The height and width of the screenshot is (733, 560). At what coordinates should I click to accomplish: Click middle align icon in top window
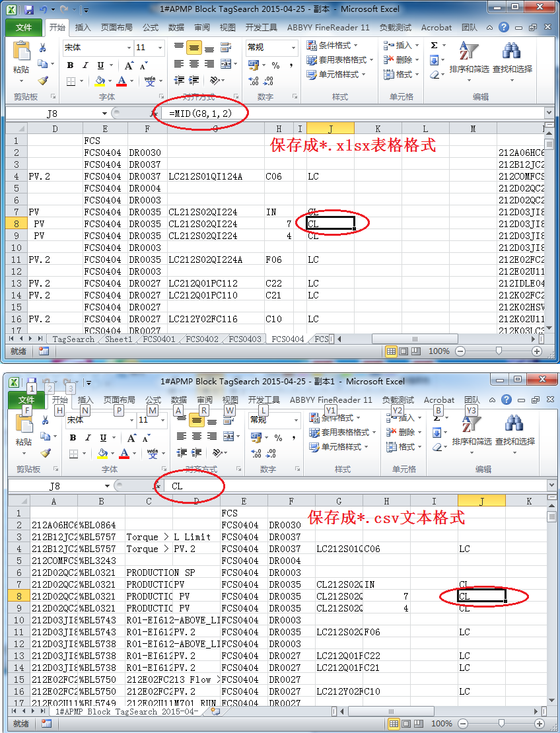coord(194,48)
